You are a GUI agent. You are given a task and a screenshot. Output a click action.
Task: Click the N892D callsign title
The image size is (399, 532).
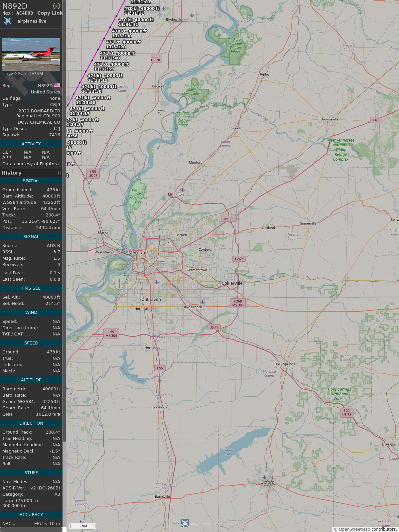coord(15,6)
